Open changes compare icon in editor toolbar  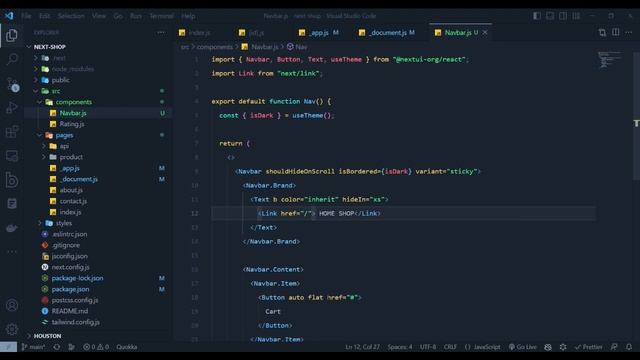[x=602, y=33]
